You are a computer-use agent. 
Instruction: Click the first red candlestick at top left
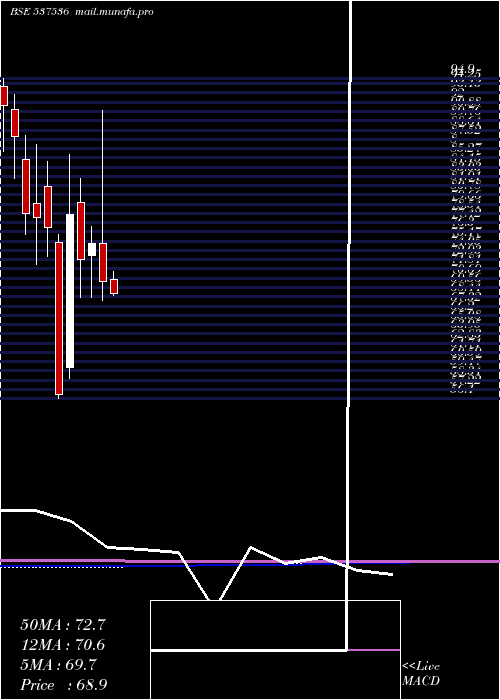pyautogui.click(x=4, y=96)
